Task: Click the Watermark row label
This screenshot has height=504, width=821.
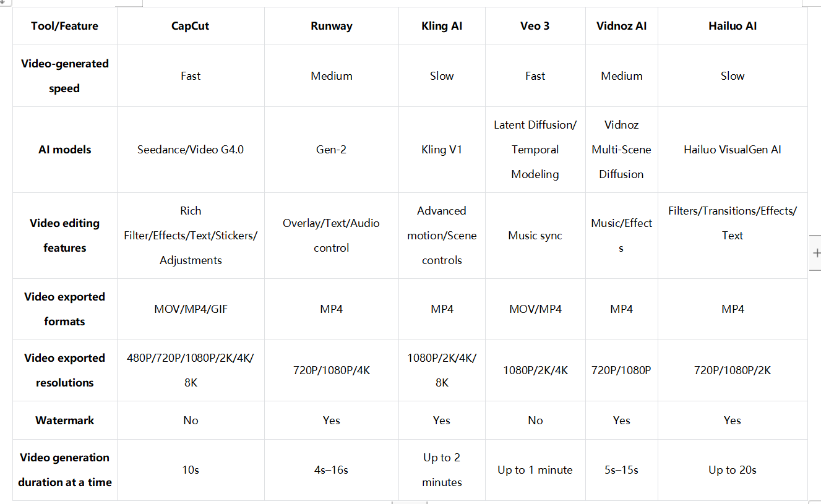Action: (65, 421)
